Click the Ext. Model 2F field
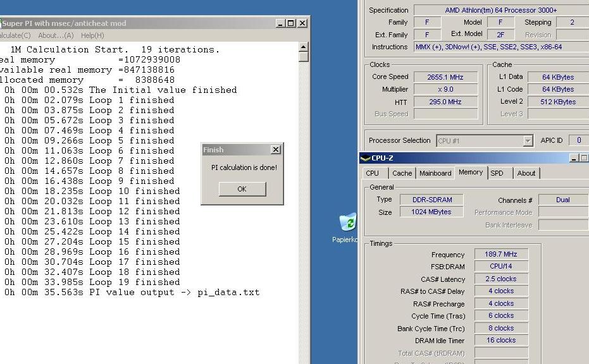 pyautogui.click(x=500, y=35)
